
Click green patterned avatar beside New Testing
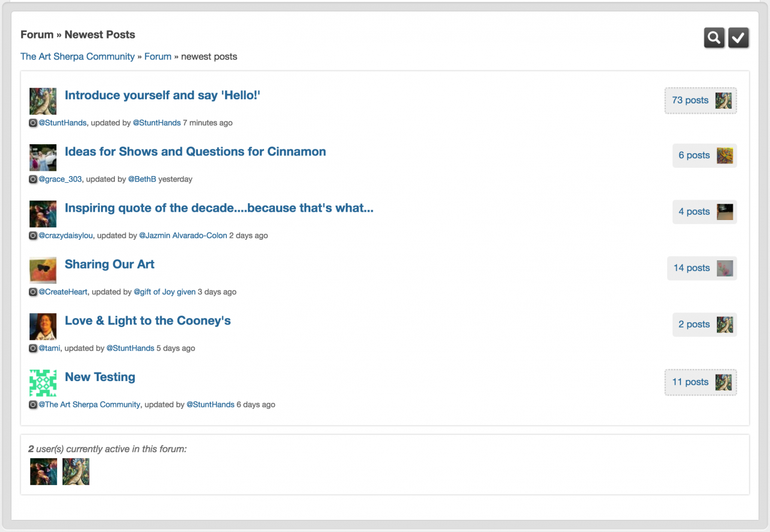point(43,383)
